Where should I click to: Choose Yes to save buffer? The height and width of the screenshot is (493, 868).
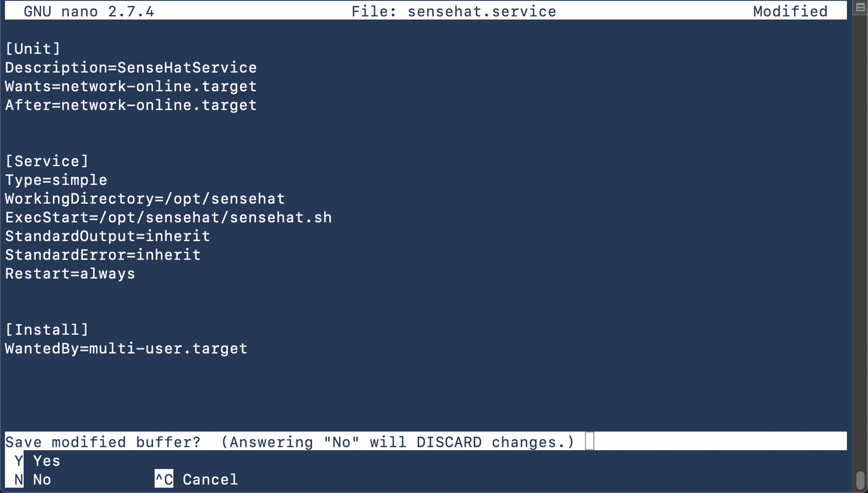(x=47, y=461)
